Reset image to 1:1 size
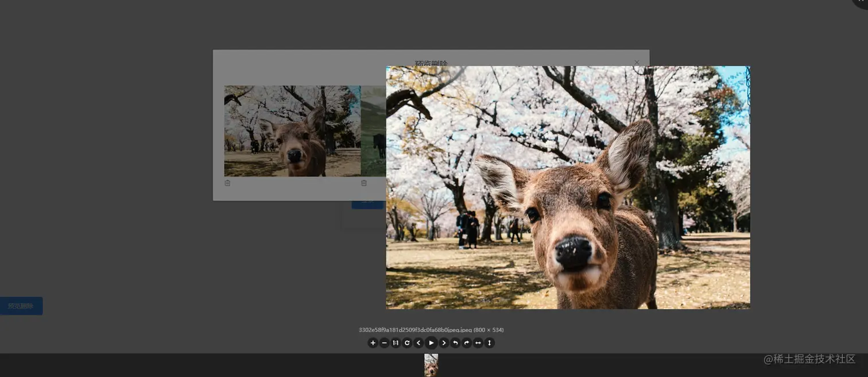Screen dimensions: 868x377 click(396, 343)
